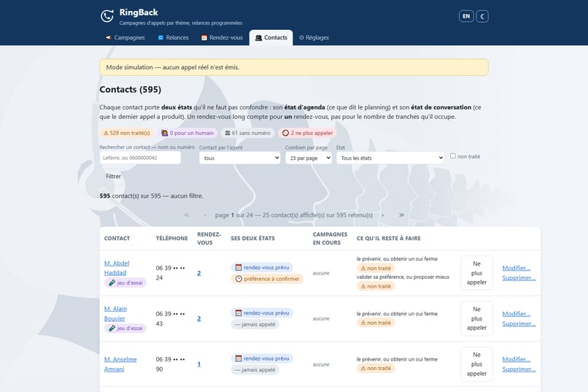Screen dimensions: 588x392
Task: Click préférence à confirmer badge
Action: 267,279
